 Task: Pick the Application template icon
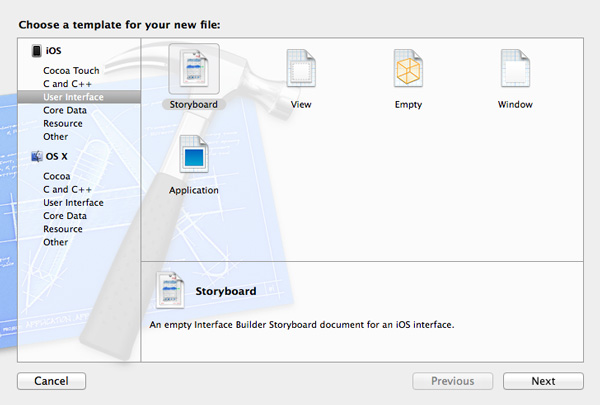(x=194, y=154)
